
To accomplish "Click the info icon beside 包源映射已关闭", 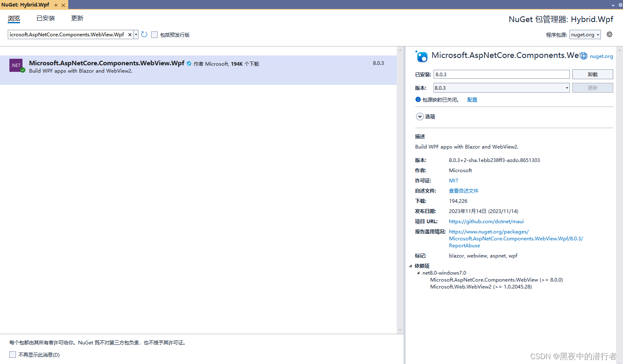I will (418, 99).
